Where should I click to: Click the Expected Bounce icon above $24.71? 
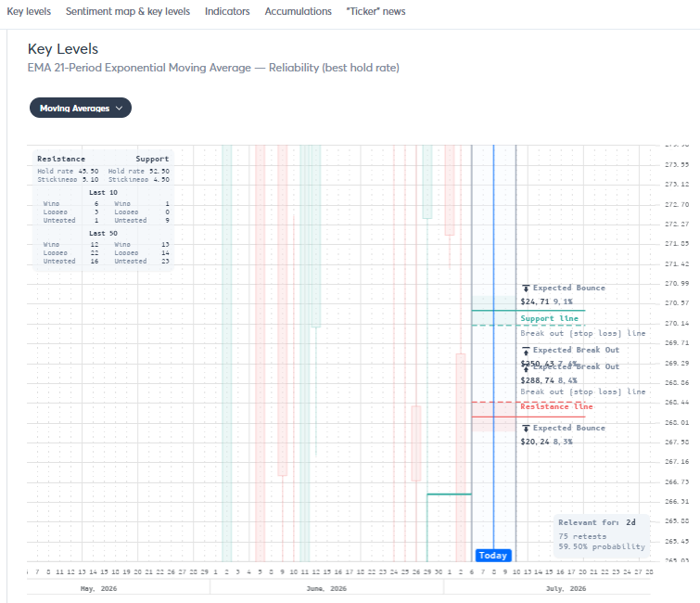click(x=526, y=289)
